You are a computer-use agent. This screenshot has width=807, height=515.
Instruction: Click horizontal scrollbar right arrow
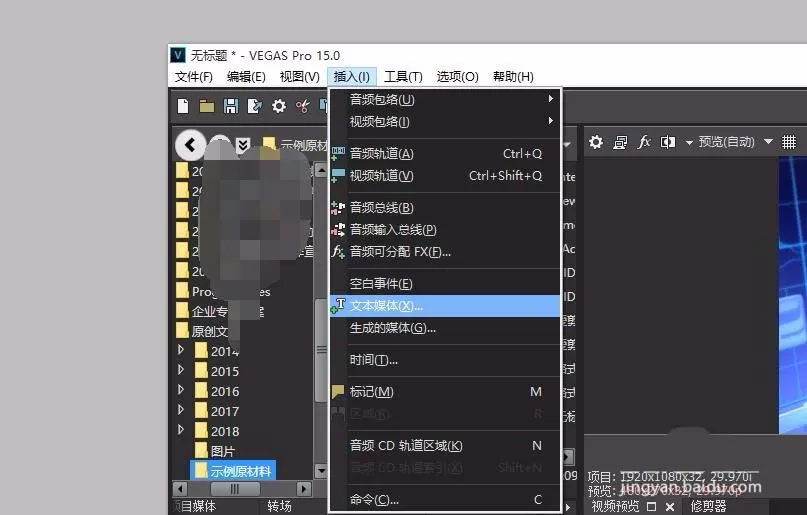pyautogui.click(x=304, y=488)
